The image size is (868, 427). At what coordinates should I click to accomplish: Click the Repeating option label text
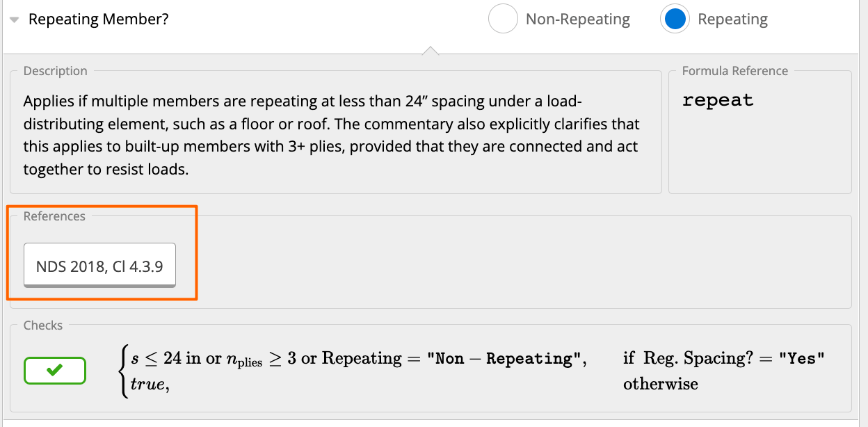[x=732, y=19]
